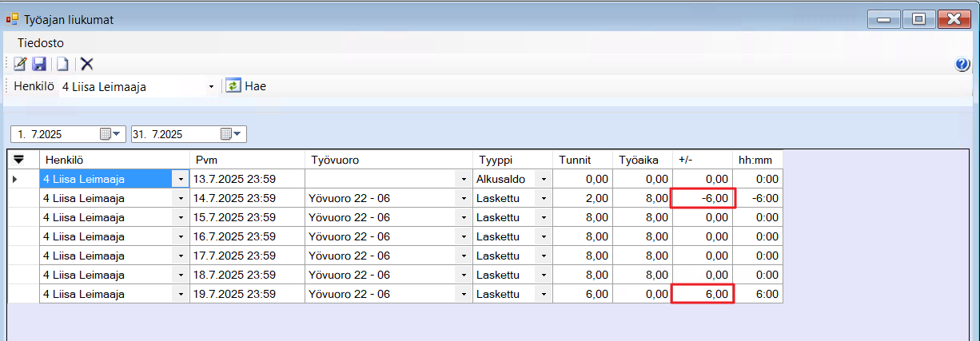
Task: Open the end date calendar picker
Action: [232, 134]
